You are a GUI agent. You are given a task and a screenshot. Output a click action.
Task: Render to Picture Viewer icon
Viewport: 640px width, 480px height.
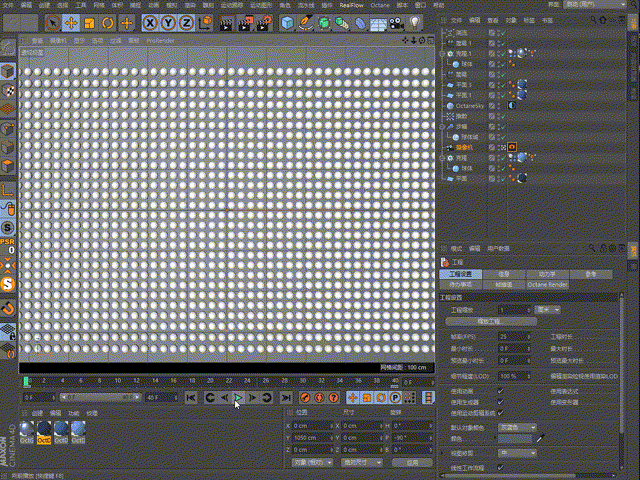point(245,23)
